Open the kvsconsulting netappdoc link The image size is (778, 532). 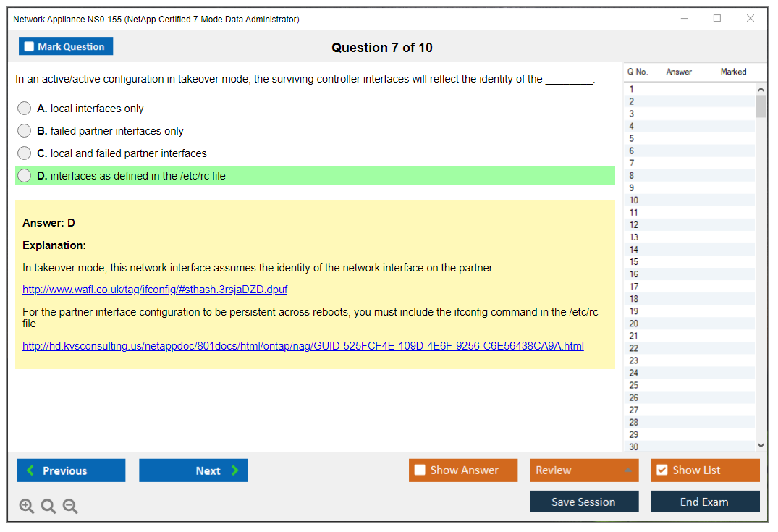coord(303,346)
